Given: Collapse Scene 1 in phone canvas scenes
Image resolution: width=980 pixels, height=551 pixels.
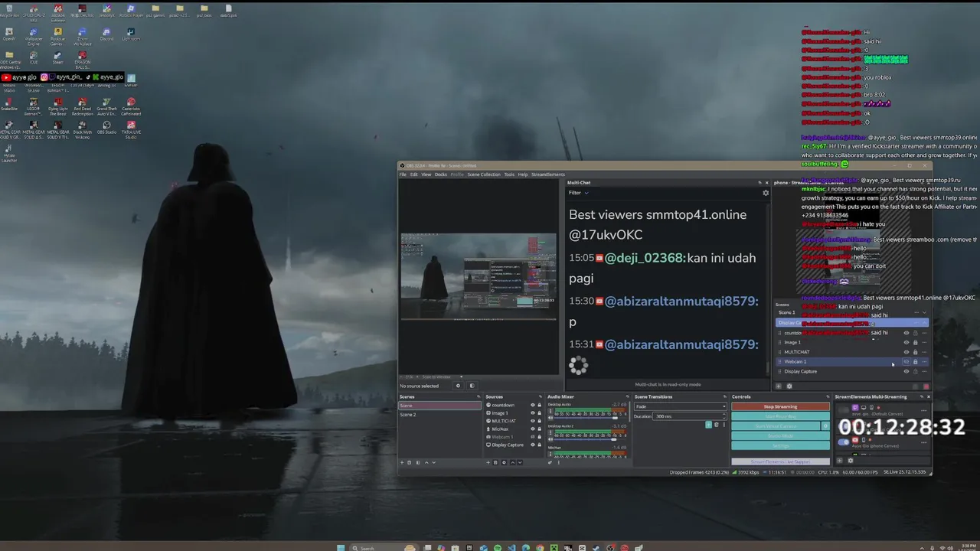Looking at the screenshot, I should (x=924, y=312).
